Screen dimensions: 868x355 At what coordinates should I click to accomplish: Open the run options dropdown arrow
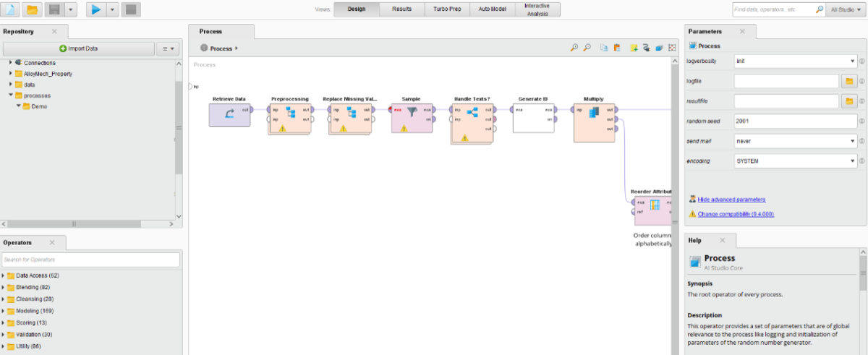pos(112,9)
